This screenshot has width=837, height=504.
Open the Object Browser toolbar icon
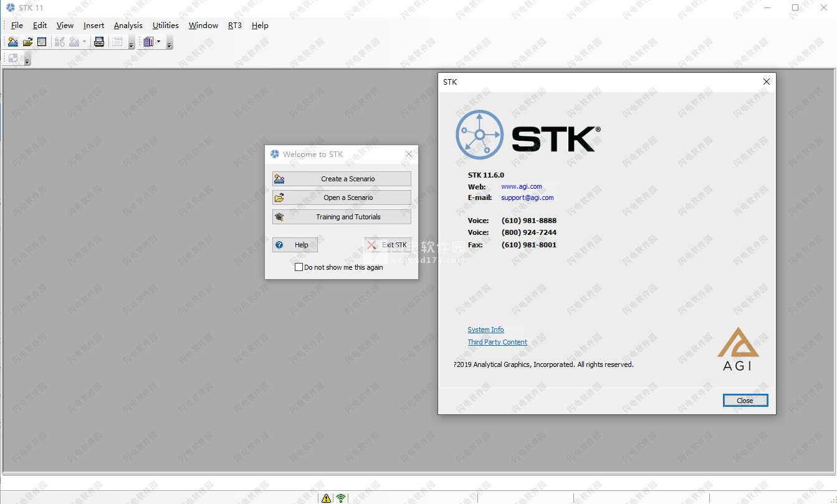point(42,42)
